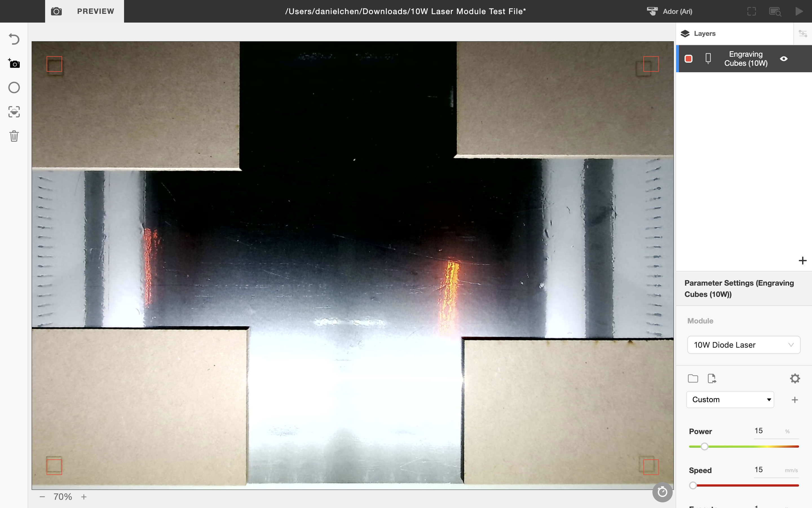Select the Engraving Cubes (10W) layer

[745, 59]
